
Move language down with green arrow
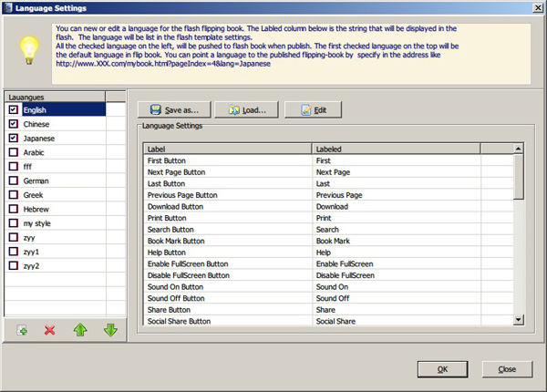click(110, 330)
